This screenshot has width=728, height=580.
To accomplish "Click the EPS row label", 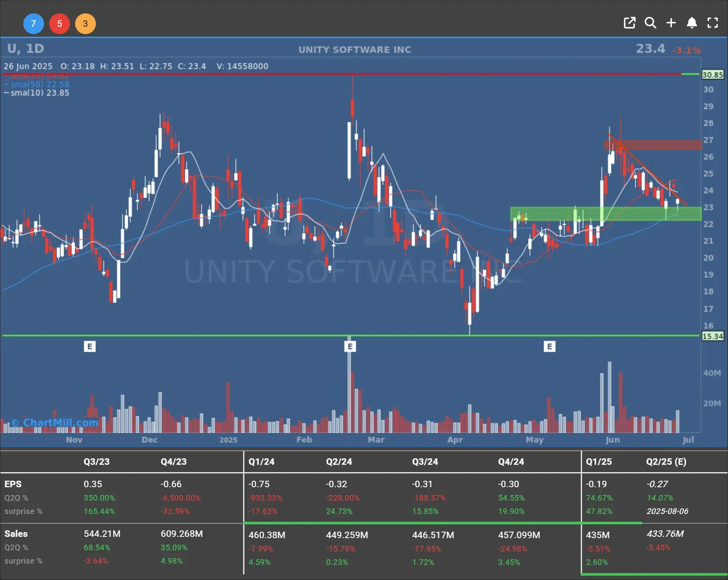I will pyautogui.click(x=13, y=484).
